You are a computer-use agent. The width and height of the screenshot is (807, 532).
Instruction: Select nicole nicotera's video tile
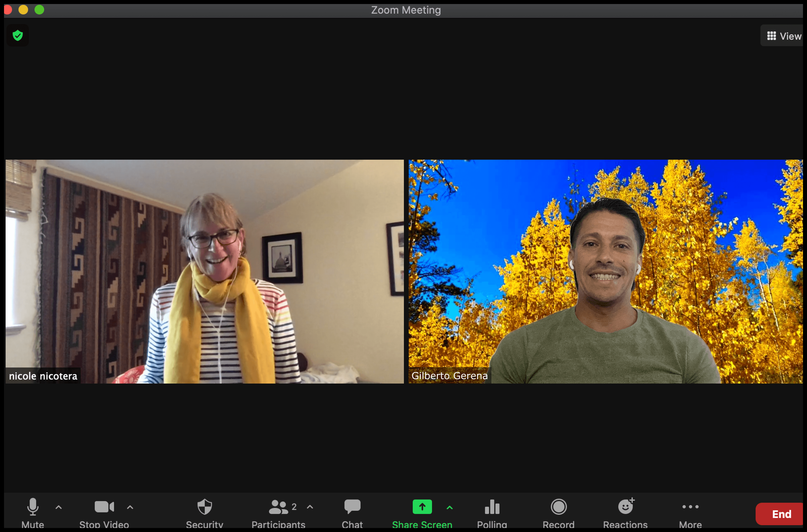[204, 271]
